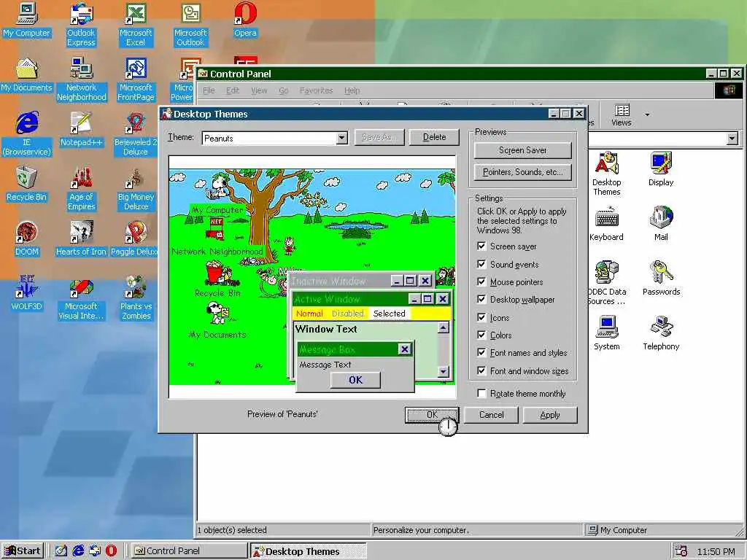The width and height of the screenshot is (747, 560).
Task: Select Keyboard icon in Control Panel
Action: click(606, 225)
